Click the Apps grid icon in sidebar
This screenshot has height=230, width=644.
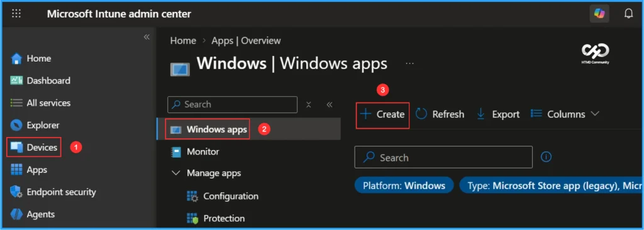pyautogui.click(x=16, y=170)
